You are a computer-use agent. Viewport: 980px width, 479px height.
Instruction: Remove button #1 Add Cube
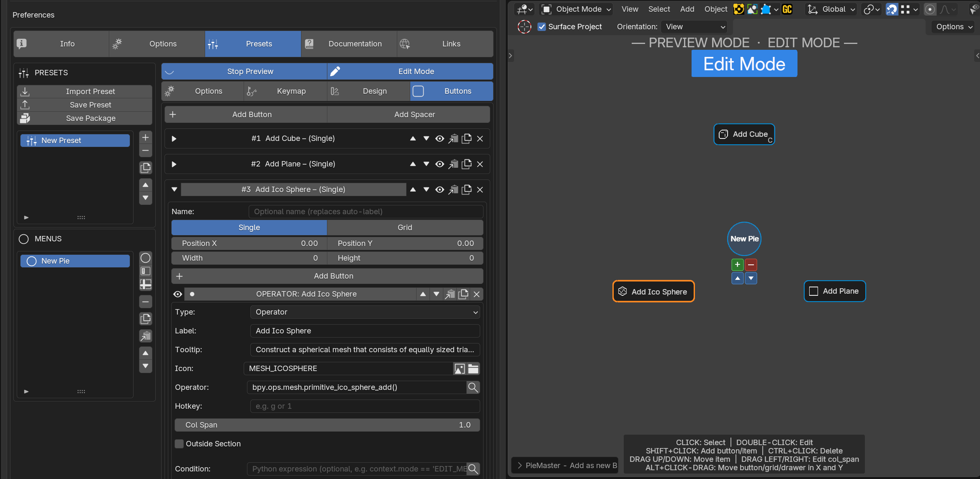tap(480, 139)
